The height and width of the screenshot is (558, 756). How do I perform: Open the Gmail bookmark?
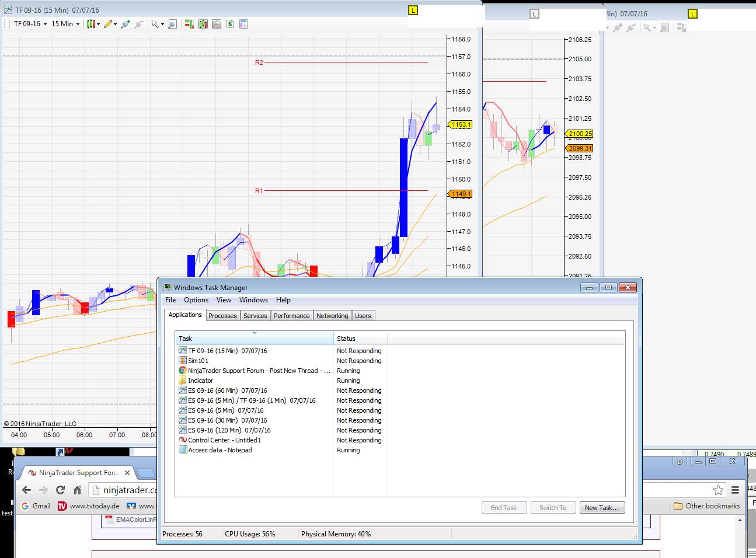coord(36,506)
